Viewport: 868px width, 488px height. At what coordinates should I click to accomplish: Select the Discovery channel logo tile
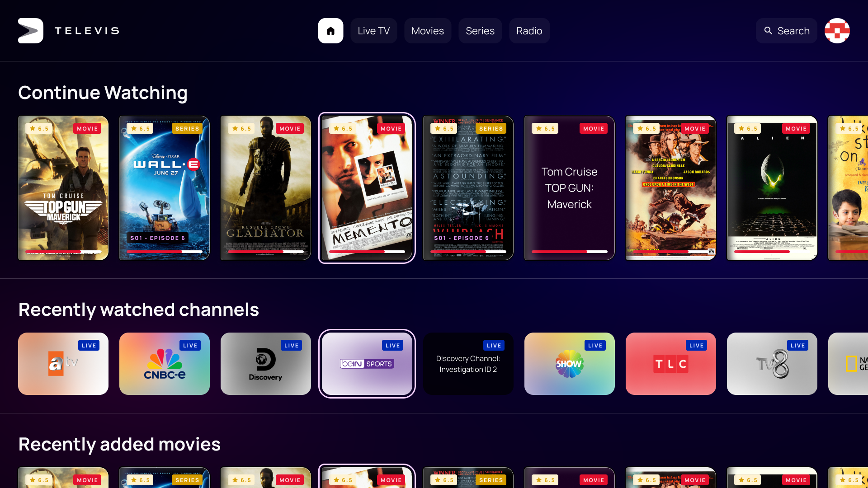coord(265,364)
